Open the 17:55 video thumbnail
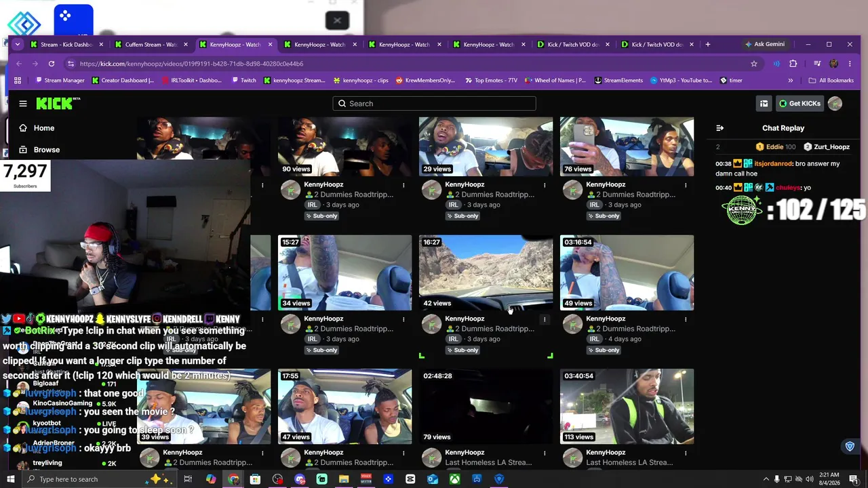868x488 pixels. [x=344, y=407]
